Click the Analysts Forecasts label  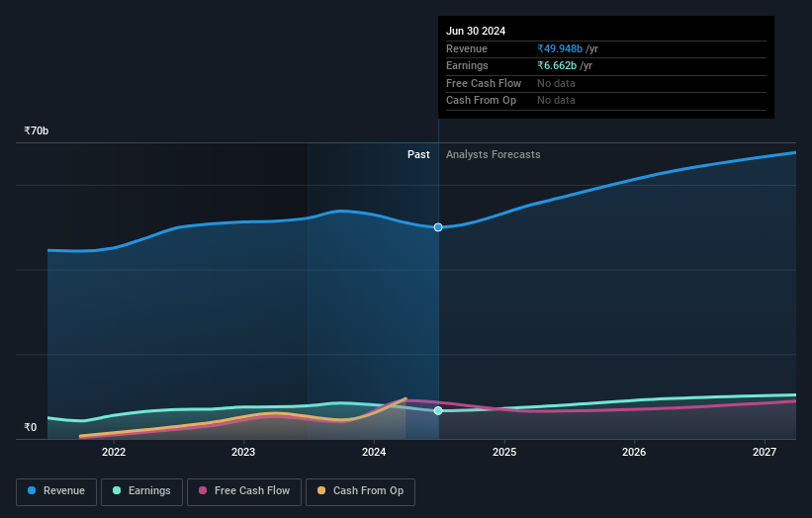pyautogui.click(x=493, y=155)
